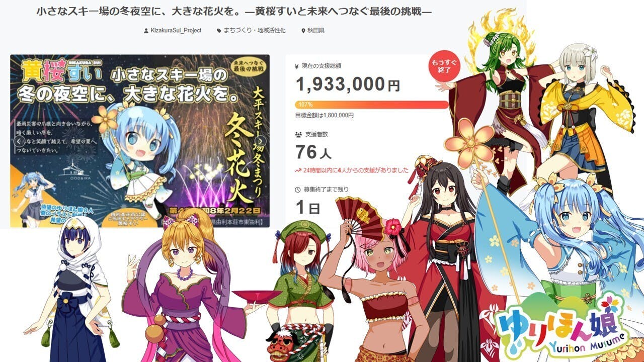Click the tag icon before まちづくり・地域活性化
The width and height of the screenshot is (644, 362).
coord(219,31)
